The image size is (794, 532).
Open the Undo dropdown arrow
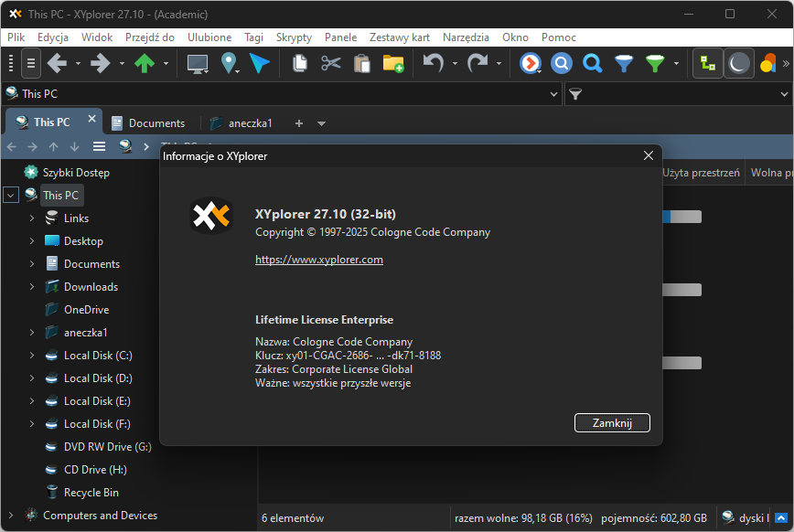tap(455, 64)
